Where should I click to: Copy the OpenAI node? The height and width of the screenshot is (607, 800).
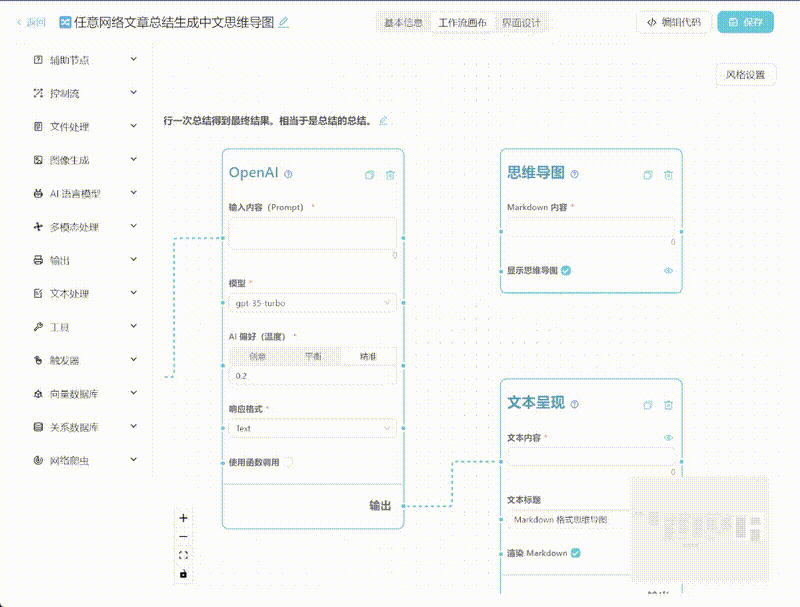(370, 175)
